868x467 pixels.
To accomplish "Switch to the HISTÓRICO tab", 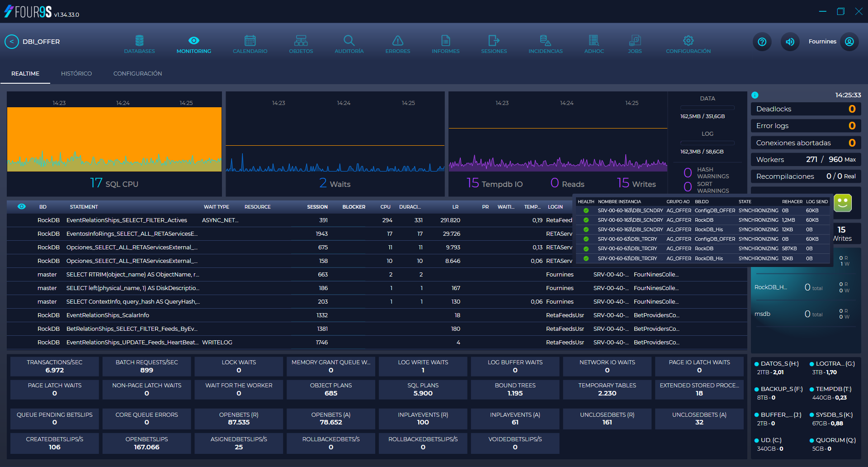I will click(x=76, y=73).
